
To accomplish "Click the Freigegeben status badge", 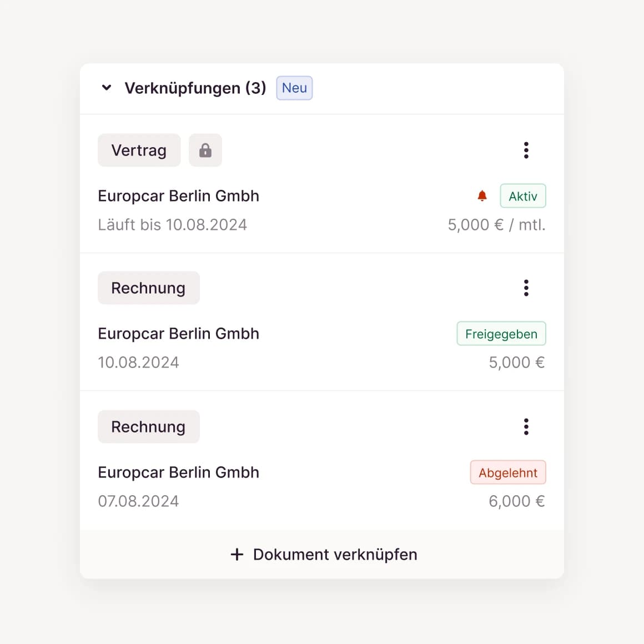I will pyautogui.click(x=501, y=334).
